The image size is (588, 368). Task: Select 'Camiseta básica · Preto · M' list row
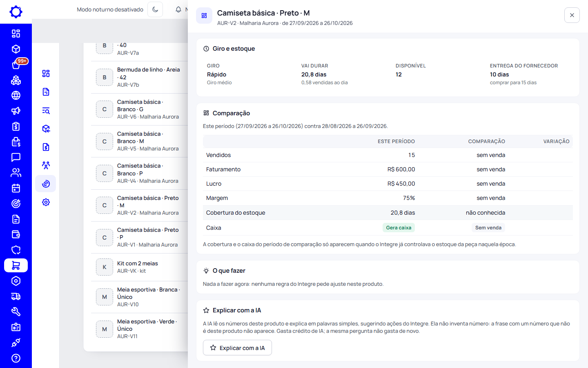139,205
